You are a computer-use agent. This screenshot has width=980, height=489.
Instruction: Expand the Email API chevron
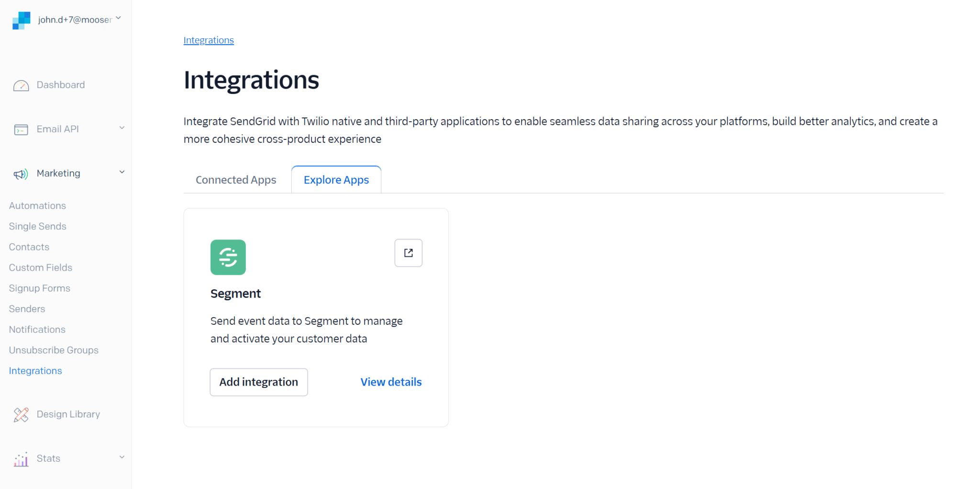coord(122,128)
